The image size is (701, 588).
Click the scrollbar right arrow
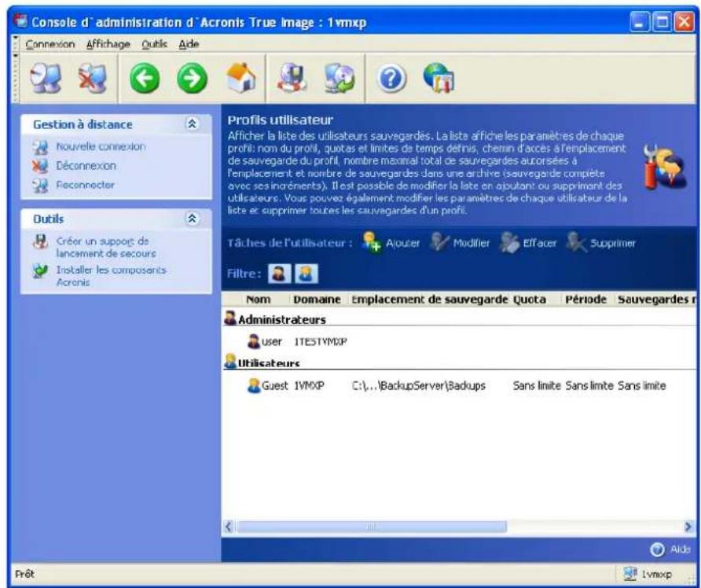pos(688,527)
